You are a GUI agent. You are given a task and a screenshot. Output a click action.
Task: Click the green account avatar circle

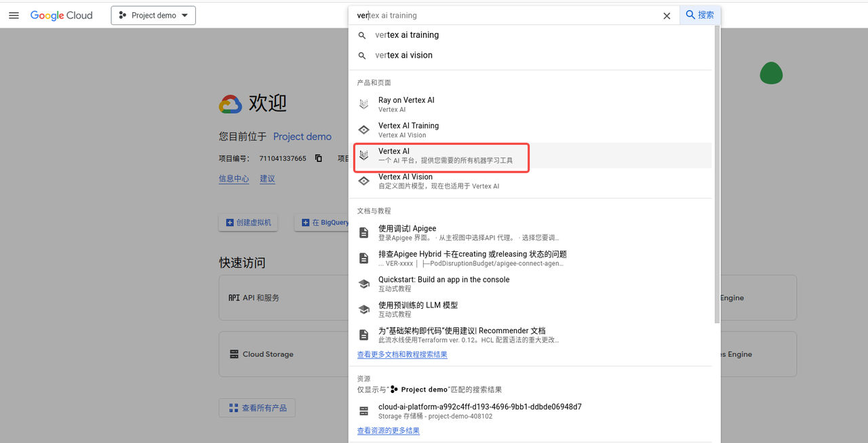pos(771,73)
